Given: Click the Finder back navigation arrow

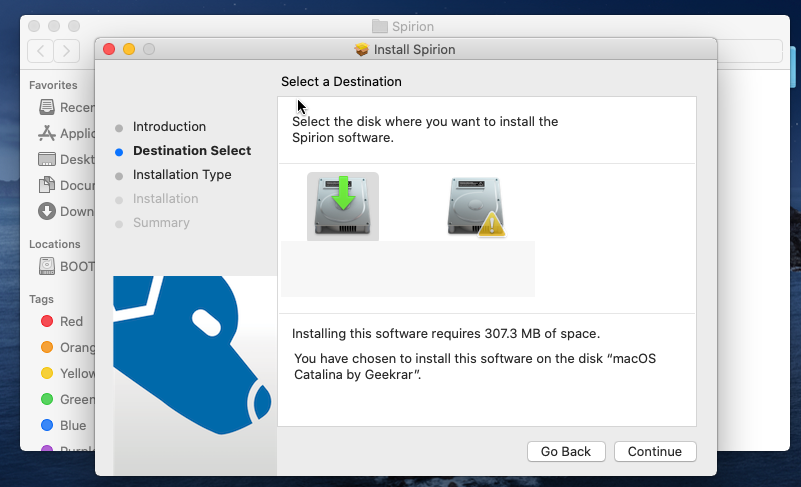Looking at the screenshot, I should pyautogui.click(x=41, y=51).
